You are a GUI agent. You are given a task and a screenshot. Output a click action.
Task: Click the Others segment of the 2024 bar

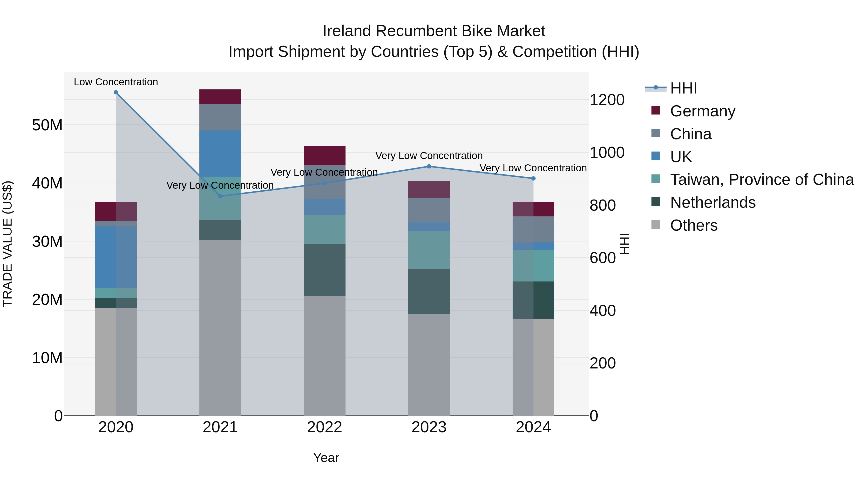[x=533, y=368]
